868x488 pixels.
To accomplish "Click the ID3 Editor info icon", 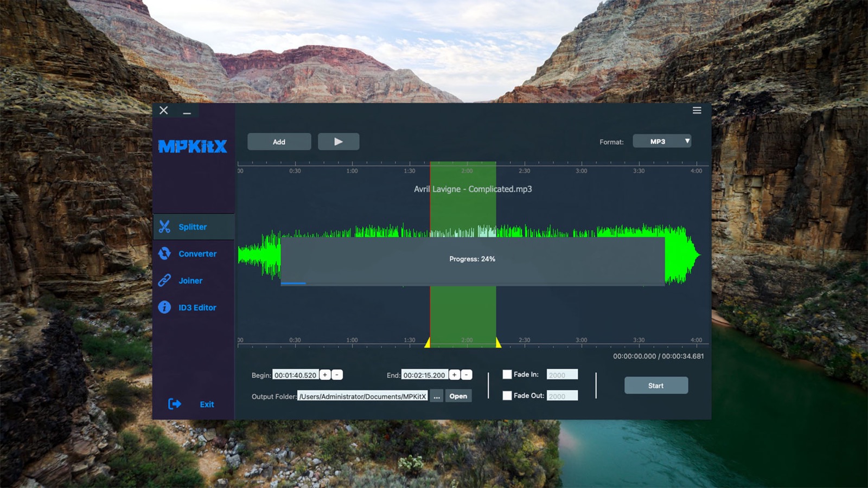I will [164, 307].
